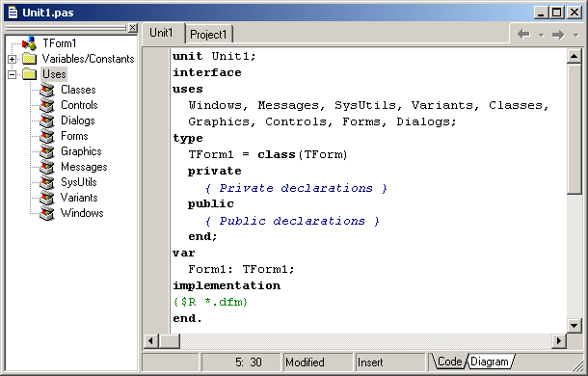Select Variants in the uses list
The height and width of the screenshot is (376, 588).
pos(79,198)
